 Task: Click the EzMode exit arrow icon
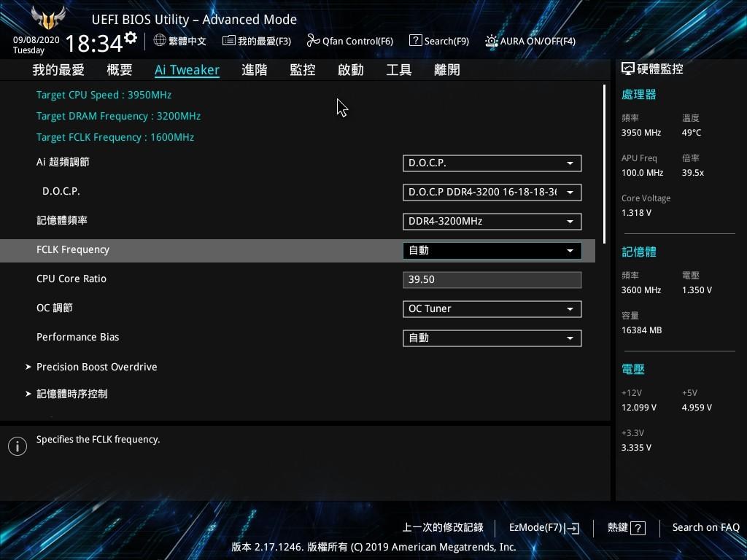[x=572, y=528]
